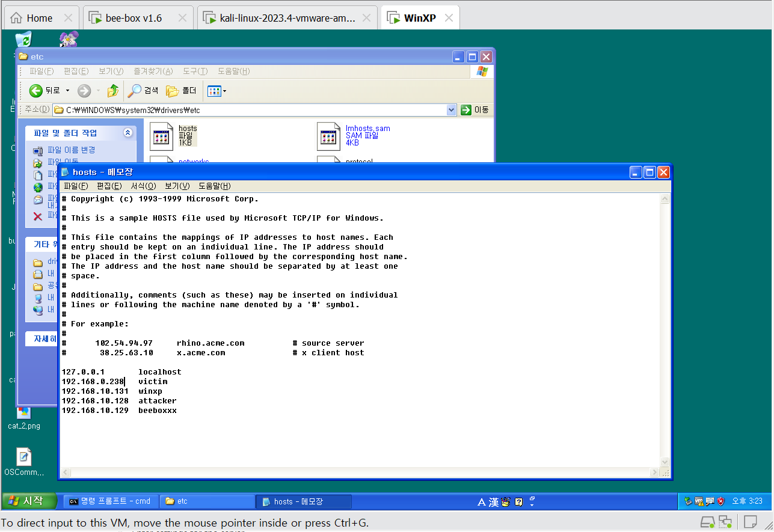
Task: Click into the explorer address path field
Action: [250, 110]
